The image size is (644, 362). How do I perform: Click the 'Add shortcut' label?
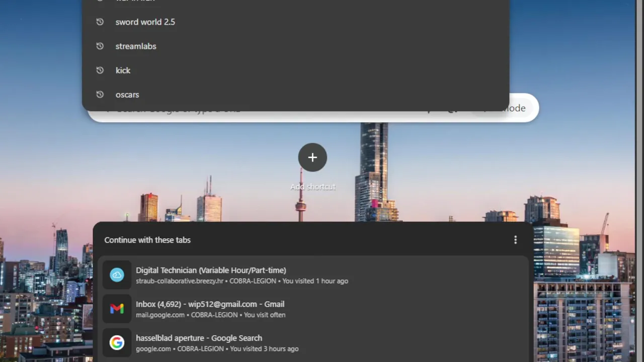pos(312,187)
